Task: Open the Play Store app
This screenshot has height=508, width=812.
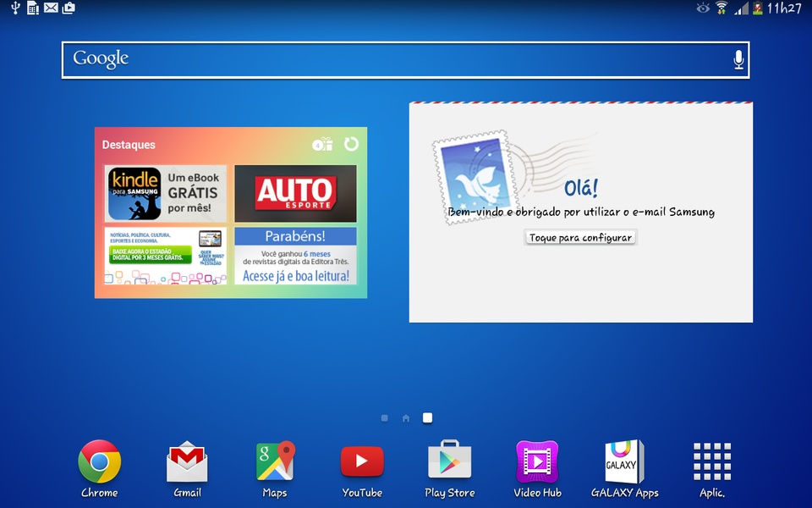Action: 449,460
